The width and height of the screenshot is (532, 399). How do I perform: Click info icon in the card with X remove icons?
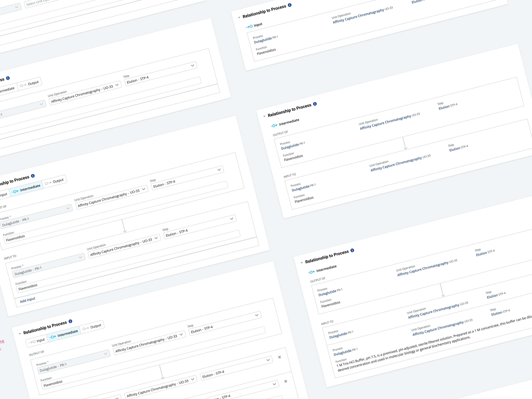(x=71, y=321)
